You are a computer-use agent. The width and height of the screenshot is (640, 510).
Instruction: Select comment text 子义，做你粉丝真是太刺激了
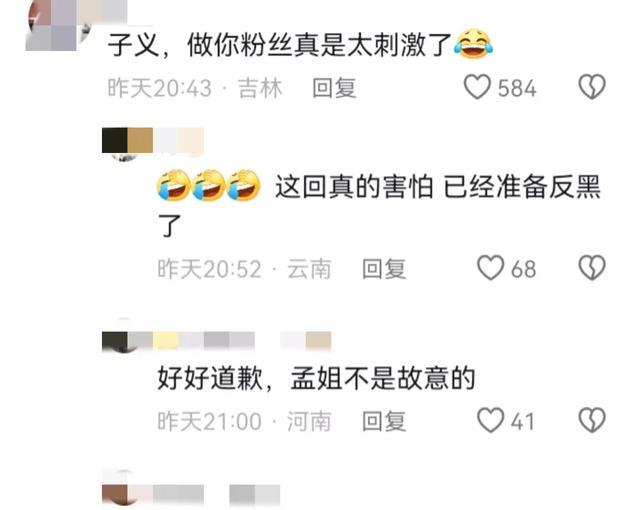279,45
